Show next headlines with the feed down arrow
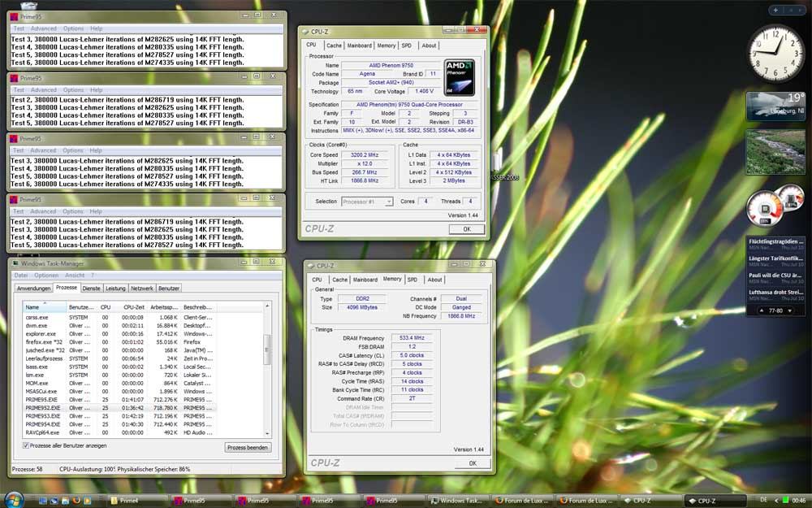This screenshot has width=812, height=508. click(790, 310)
